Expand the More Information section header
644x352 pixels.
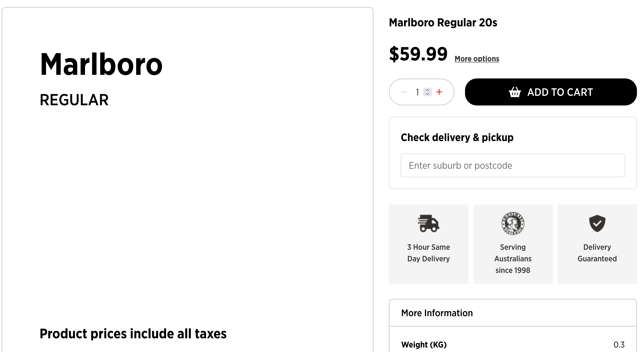[513, 313]
